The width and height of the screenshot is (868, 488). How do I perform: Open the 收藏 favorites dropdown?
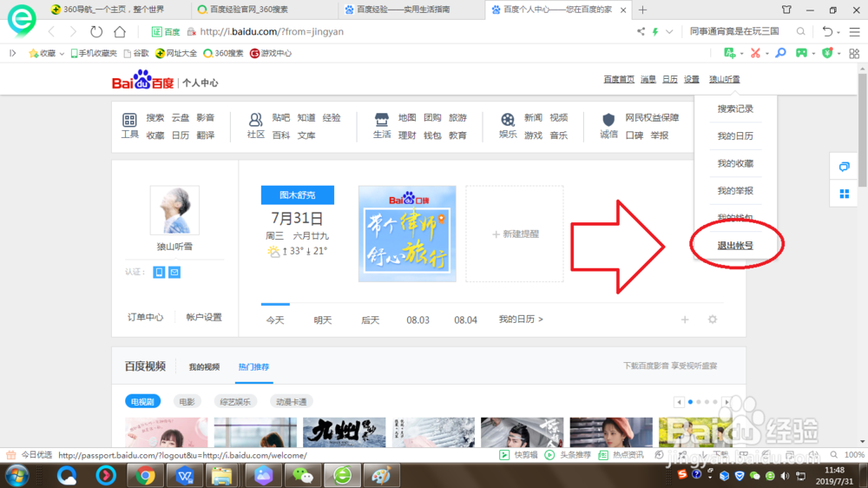[x=47, y=53]
